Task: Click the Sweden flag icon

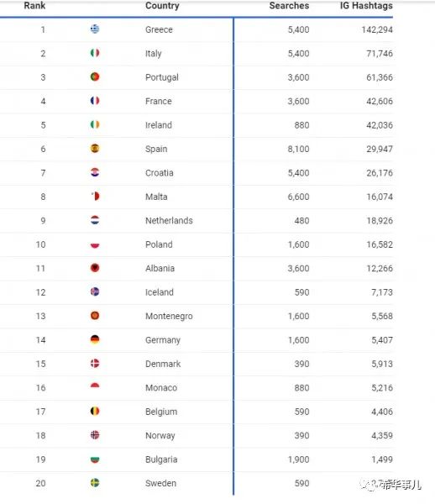Action: [95, 483]
